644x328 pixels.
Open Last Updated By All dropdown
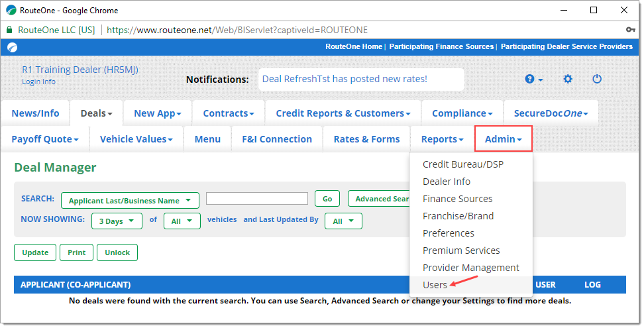click(x=343, y=221)
